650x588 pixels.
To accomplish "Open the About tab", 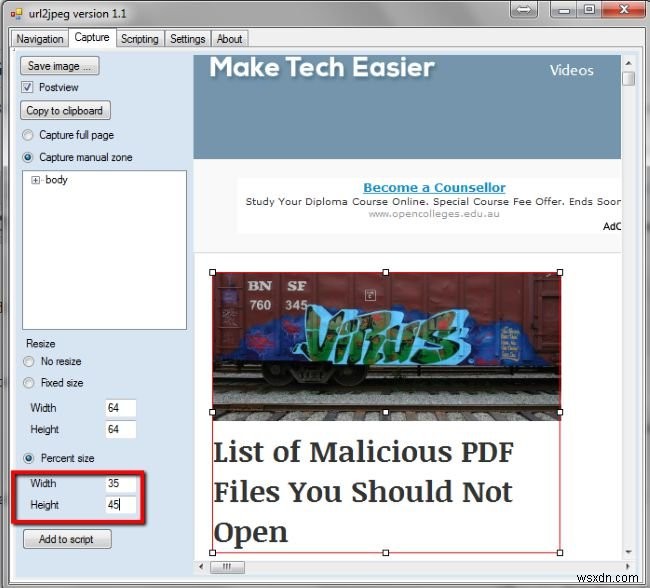I will coord(230,39).
